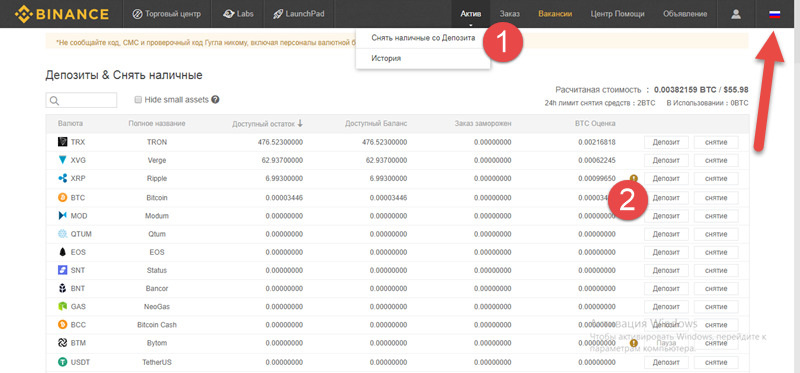
Task: Open Торговый центр menu
Action: pyautogui.click(x=166, y=14)
